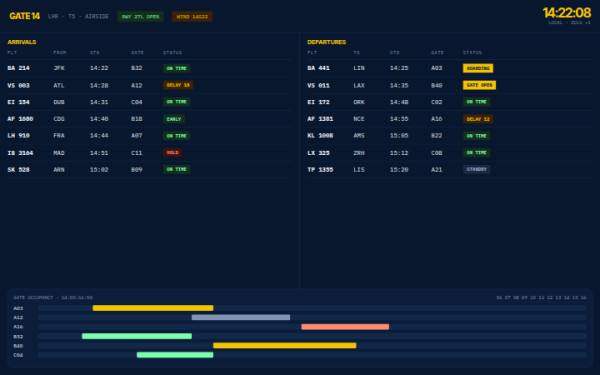Click the GATE OCCUPANCY chart title
This screenshot has width=600, height=375.
pyautogui.click(x=53, y=298)
